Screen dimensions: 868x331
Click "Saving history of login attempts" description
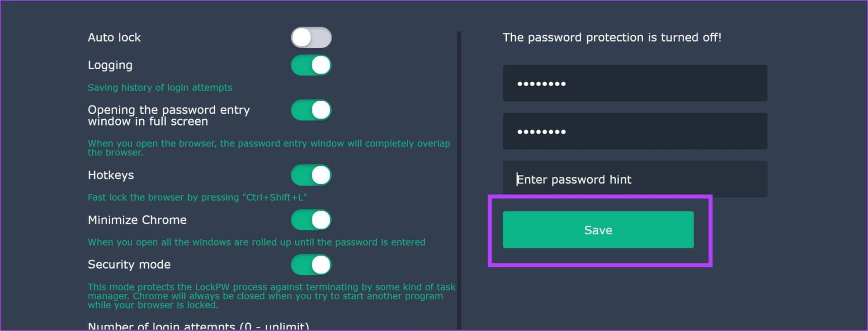point(160,88)
